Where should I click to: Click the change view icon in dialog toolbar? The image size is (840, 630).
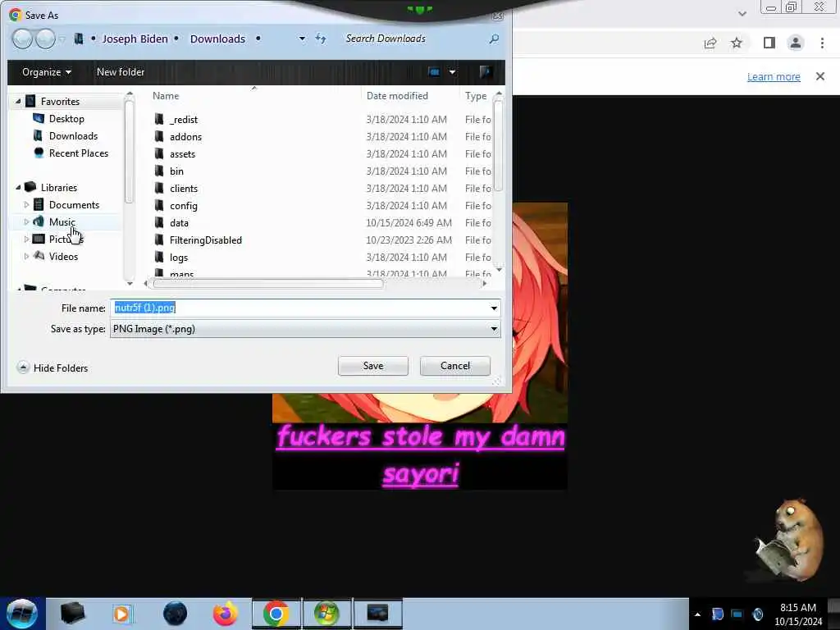[x=434, y=72]
